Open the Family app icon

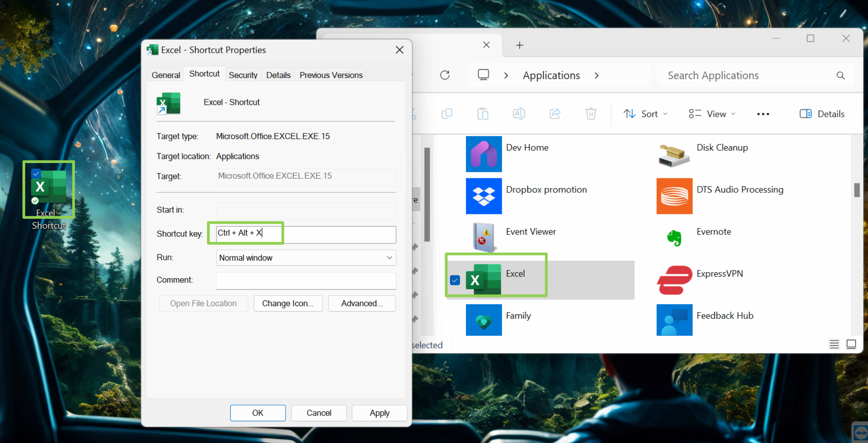coord(484,320)
